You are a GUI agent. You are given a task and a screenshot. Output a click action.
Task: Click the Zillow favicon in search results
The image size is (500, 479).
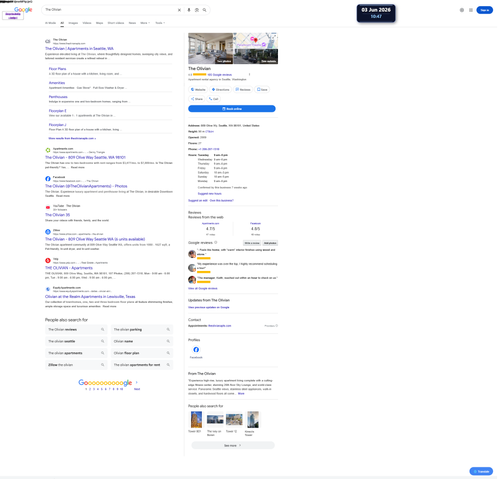click(x=48, y=232)
